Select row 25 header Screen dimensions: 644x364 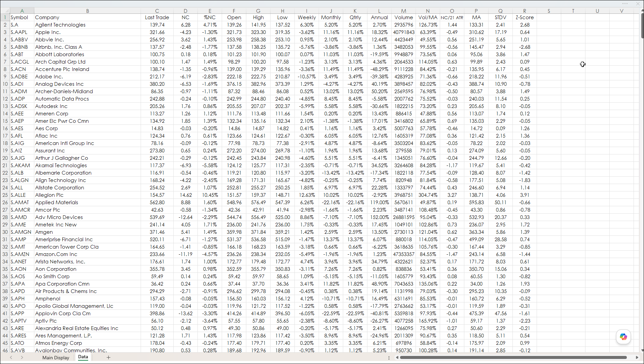pyautogui.click(x=5, y=195)
